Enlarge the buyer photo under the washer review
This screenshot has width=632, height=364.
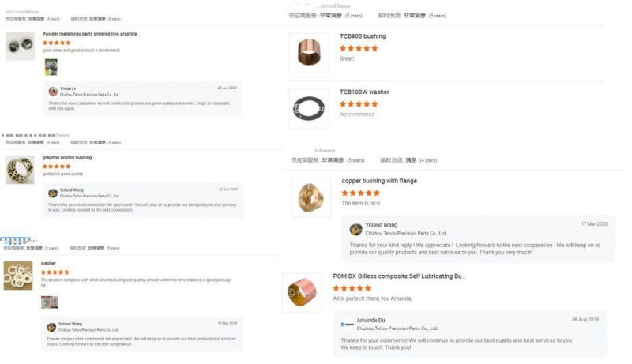[x=50, y=302]
